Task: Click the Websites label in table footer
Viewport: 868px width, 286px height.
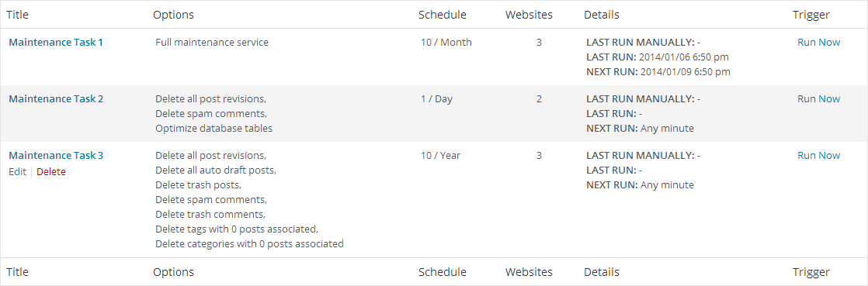Action: pos(529,272)
